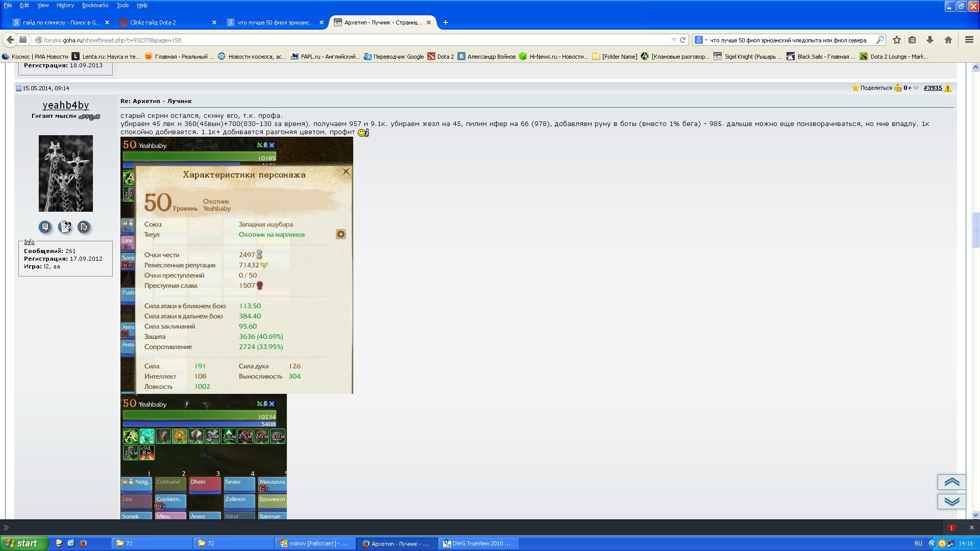Open URL history dropdown arrow
This screenshot has width=980, height=551.
tap(674, 40)
